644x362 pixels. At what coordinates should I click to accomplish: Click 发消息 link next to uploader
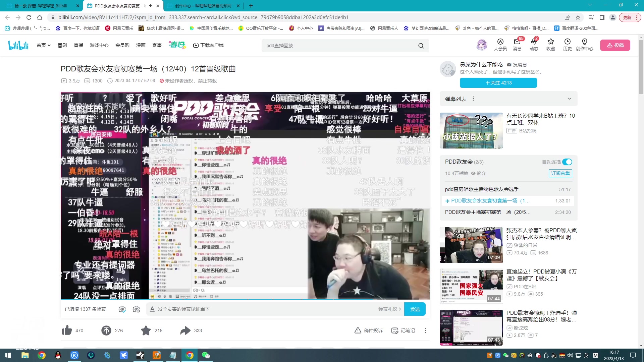tap(517, 65)
